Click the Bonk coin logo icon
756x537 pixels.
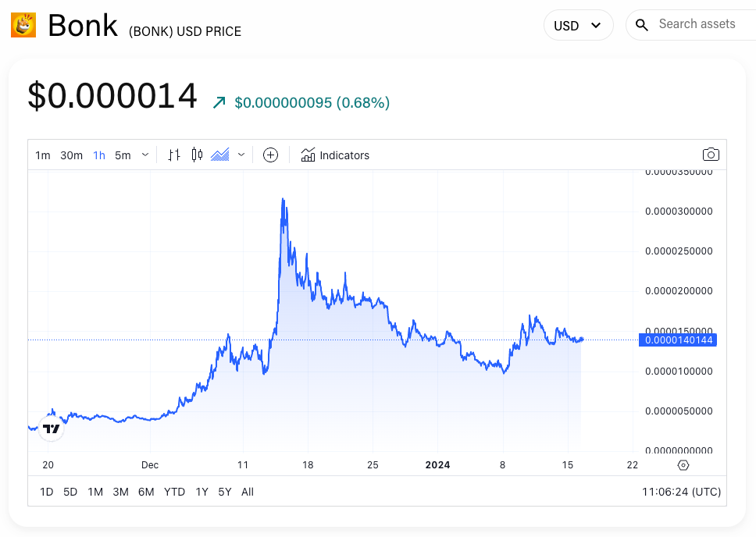coord(23,26)
